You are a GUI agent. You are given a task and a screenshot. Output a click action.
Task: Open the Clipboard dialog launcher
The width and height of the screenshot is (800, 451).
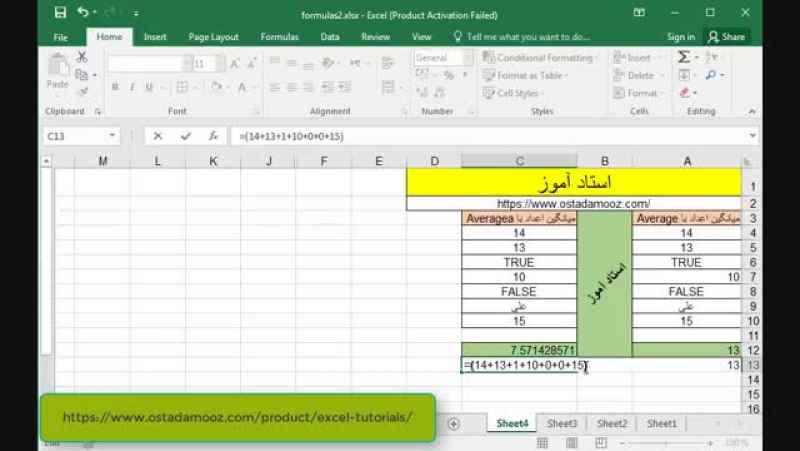97,111
